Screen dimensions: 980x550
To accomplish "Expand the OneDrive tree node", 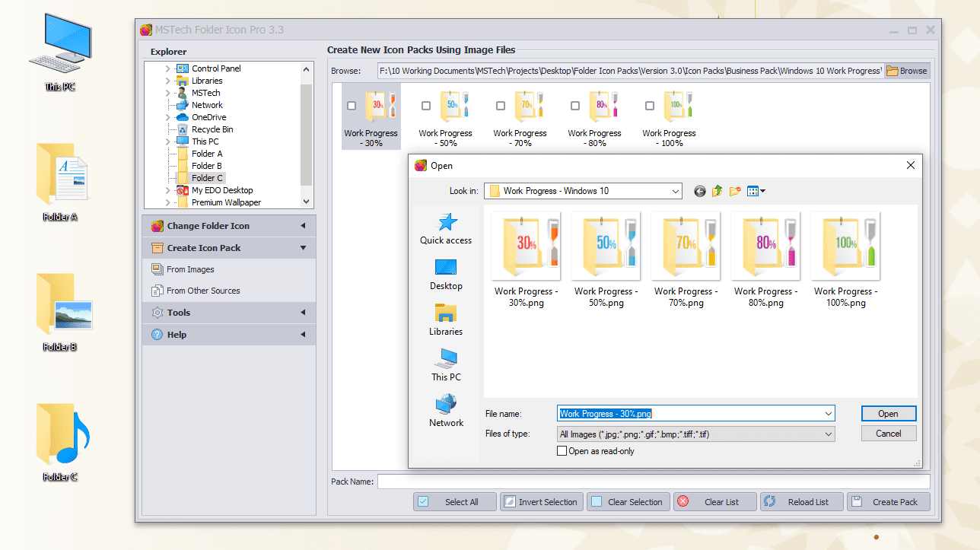I will (168, 117).
